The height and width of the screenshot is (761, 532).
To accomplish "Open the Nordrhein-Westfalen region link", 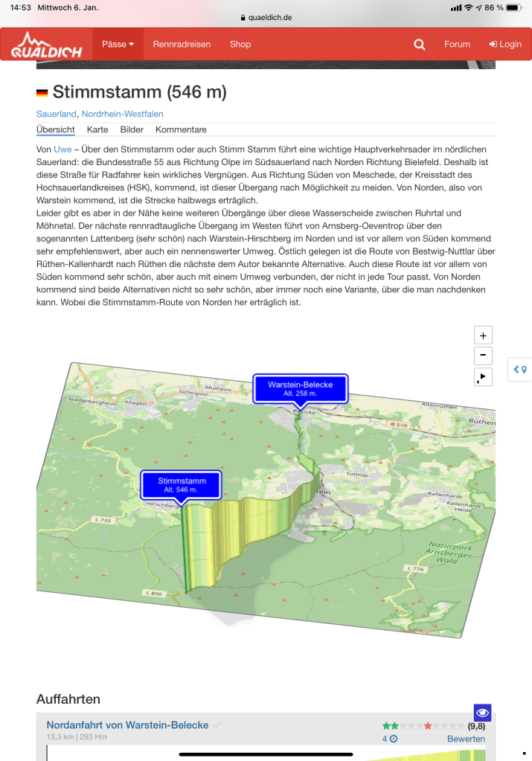I will pos(122,114).
